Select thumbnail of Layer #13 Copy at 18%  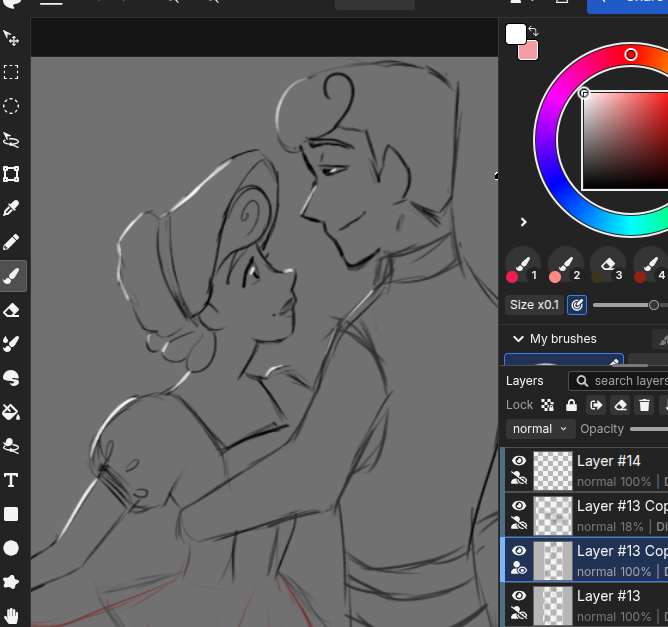[x=553, y=515]
